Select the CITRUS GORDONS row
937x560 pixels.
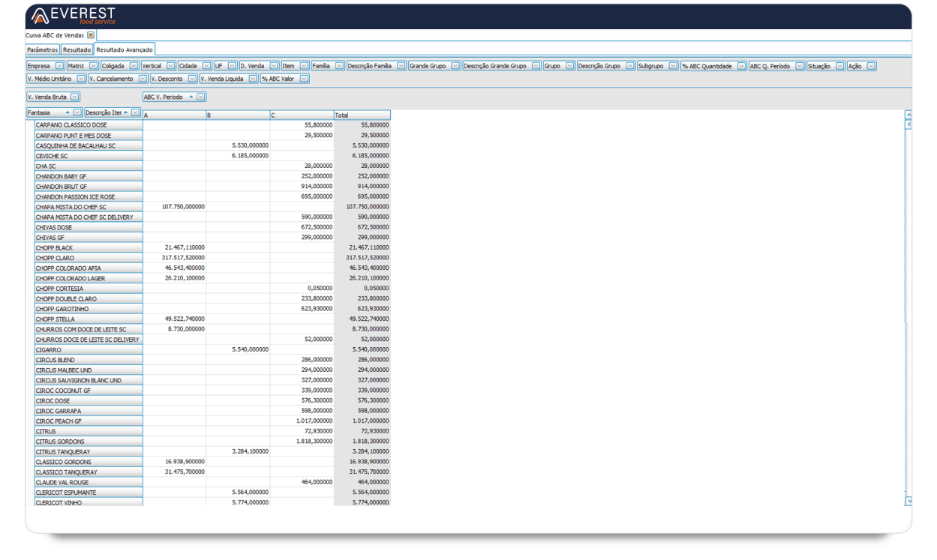point(89,442)
